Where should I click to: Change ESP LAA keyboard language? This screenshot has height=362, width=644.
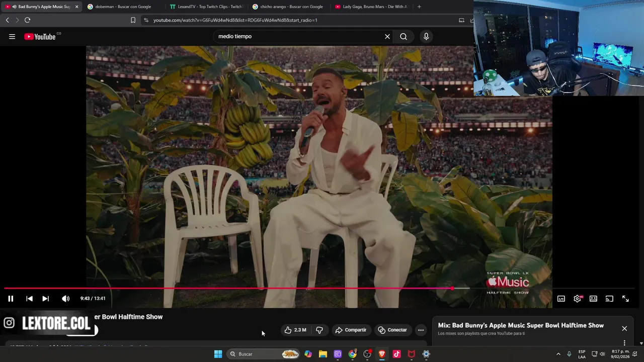(582, 354)
